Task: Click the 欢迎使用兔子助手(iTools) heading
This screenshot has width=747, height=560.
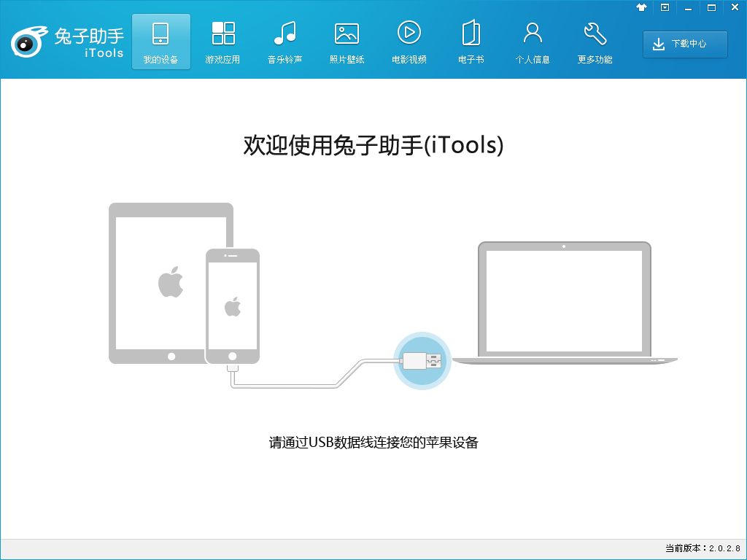Action: (373, 145)
